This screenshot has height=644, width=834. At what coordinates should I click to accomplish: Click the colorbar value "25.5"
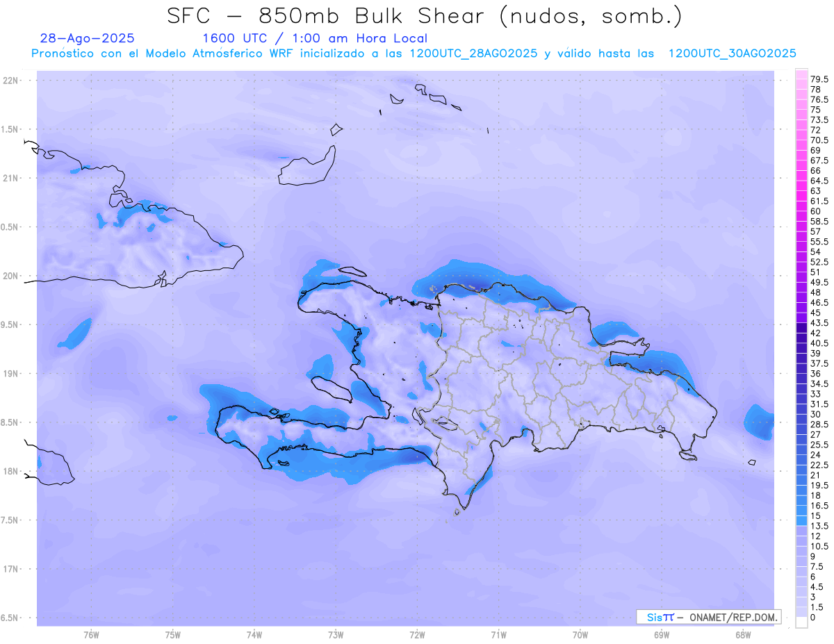(x=819, y=445)
